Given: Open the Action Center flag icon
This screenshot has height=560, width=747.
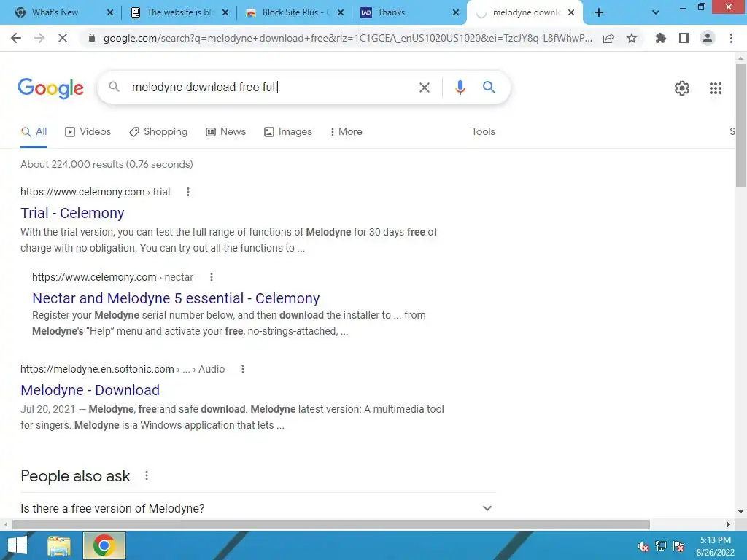Looking at the screenshot, I should pos(678,546).
